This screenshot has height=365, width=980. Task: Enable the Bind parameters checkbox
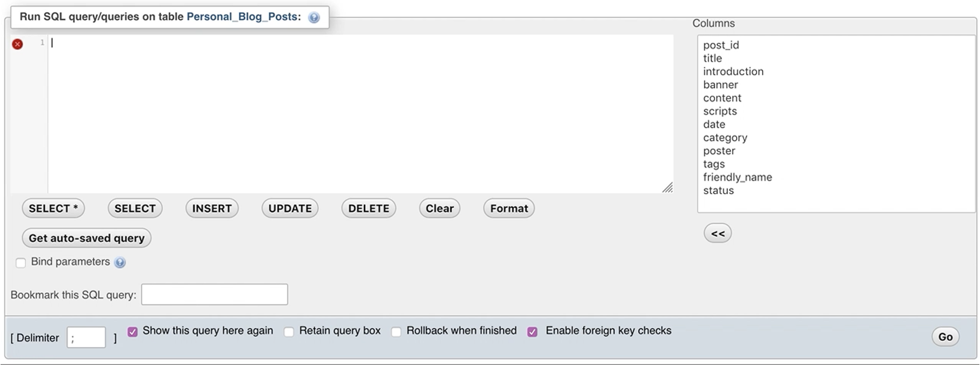pos(21,262)
